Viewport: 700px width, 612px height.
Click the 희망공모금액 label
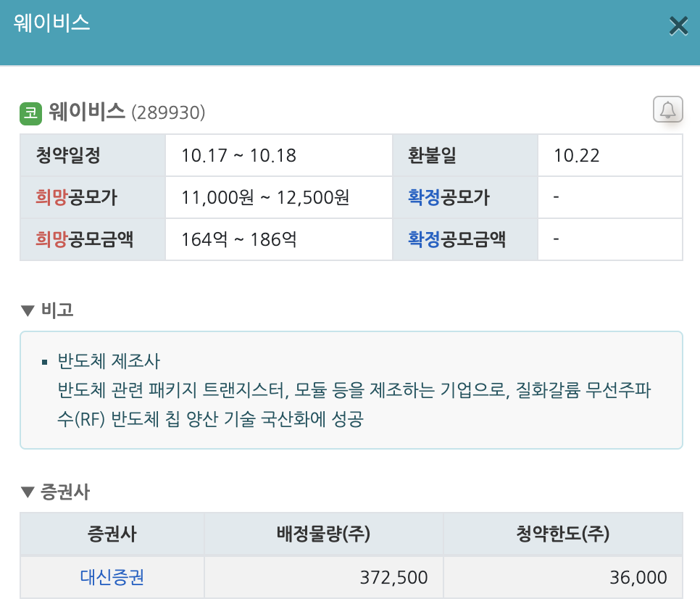coord(84,239)
